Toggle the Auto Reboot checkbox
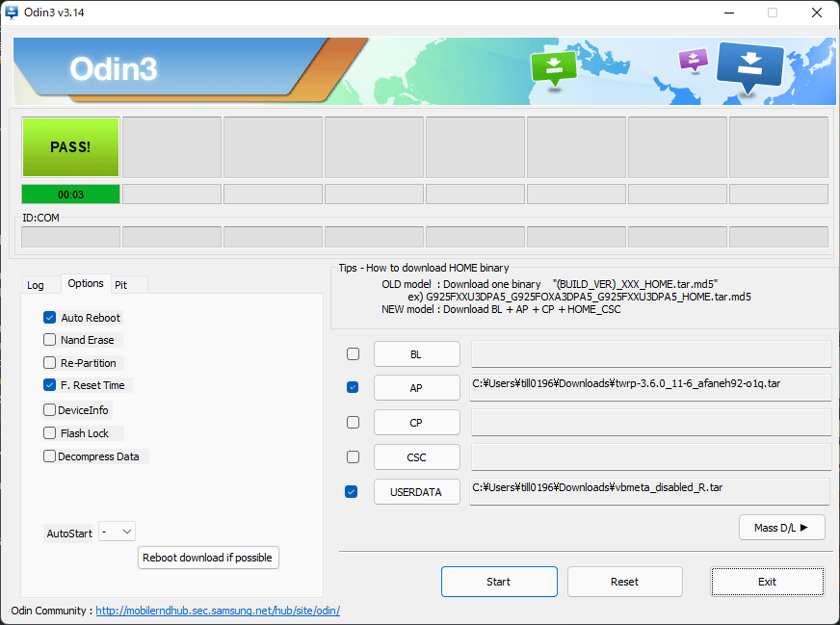840x625 pixels. click(50, 318)
